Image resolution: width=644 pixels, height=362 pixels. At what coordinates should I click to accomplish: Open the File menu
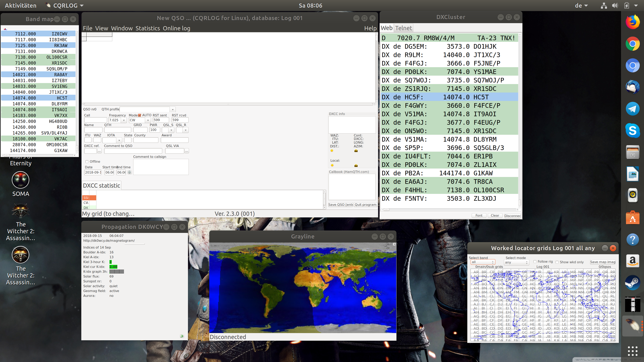click(88, 28)
